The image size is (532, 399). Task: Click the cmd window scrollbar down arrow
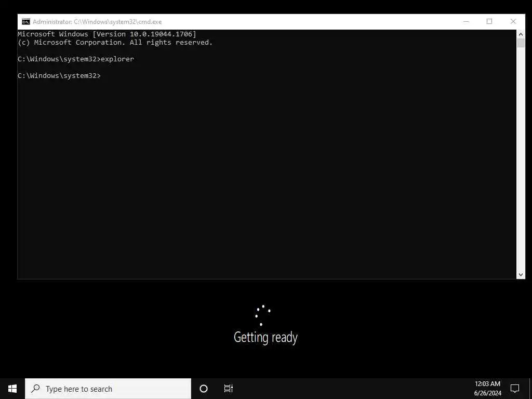521,274
